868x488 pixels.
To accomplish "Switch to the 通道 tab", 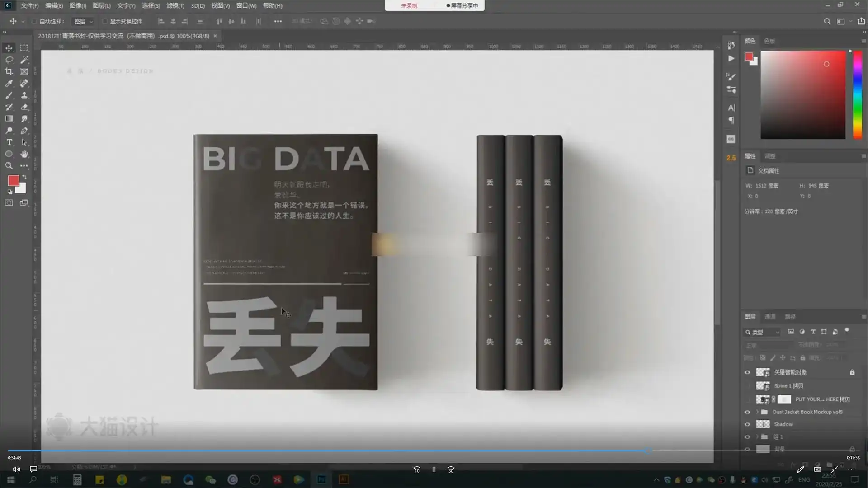I will 771,317.
